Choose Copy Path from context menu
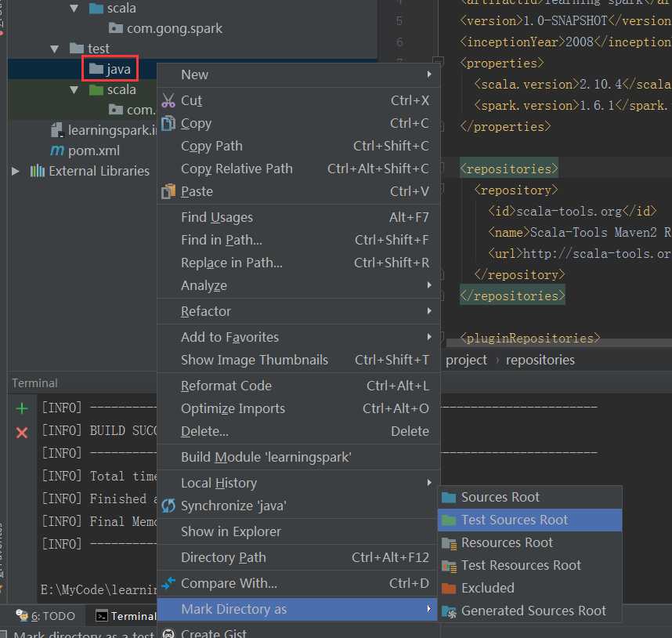The width and height of the screenshot is (672, 638). (298, 146)
